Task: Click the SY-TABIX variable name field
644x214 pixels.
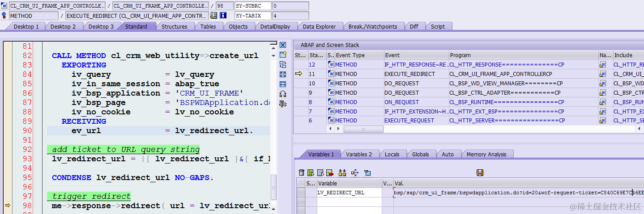Action: [x=253, y=16]
